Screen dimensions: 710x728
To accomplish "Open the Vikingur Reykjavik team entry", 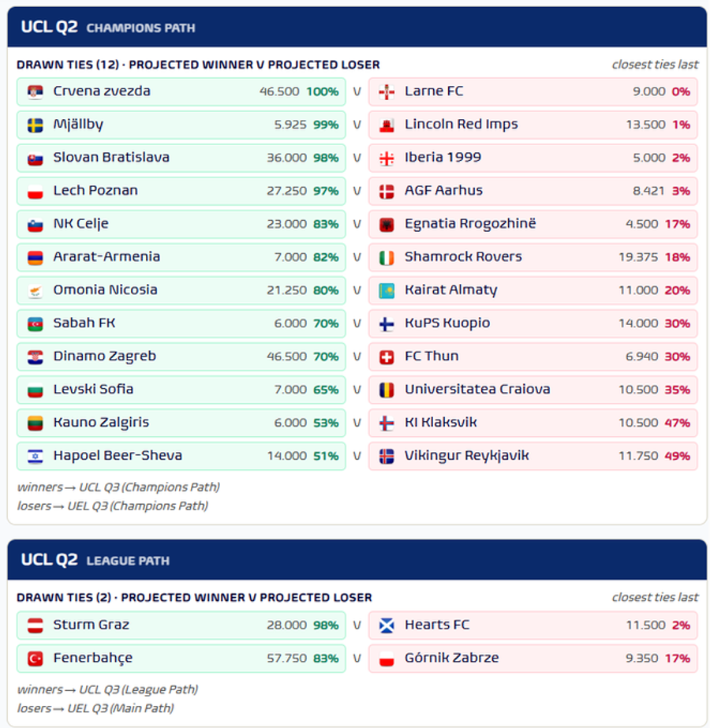I will 533,456.
